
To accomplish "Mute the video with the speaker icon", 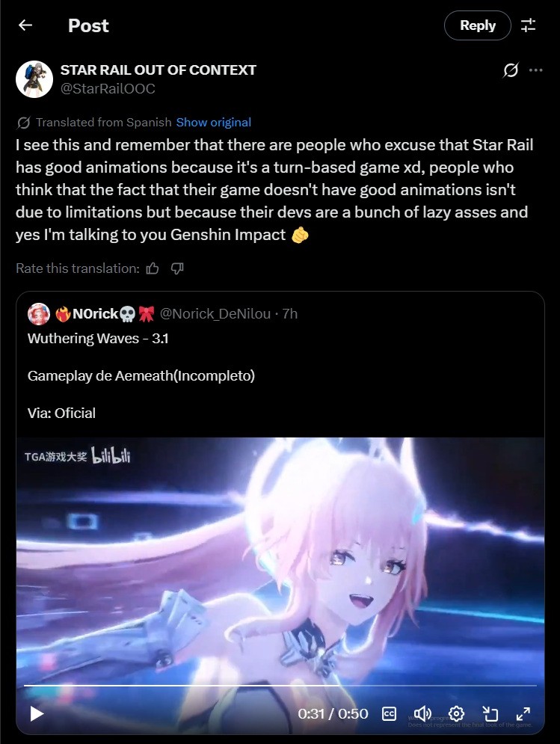I will click(422, 713).
